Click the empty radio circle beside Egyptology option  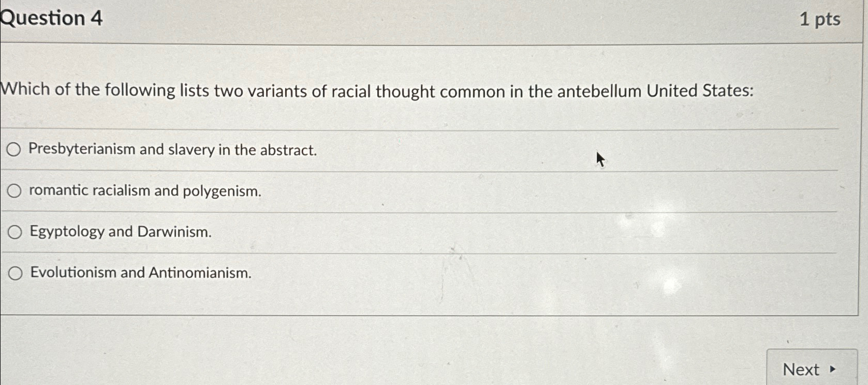point(14,232)
